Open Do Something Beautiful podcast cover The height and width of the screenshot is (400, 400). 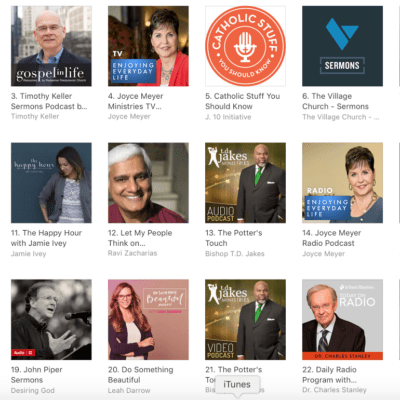[148, 319]
